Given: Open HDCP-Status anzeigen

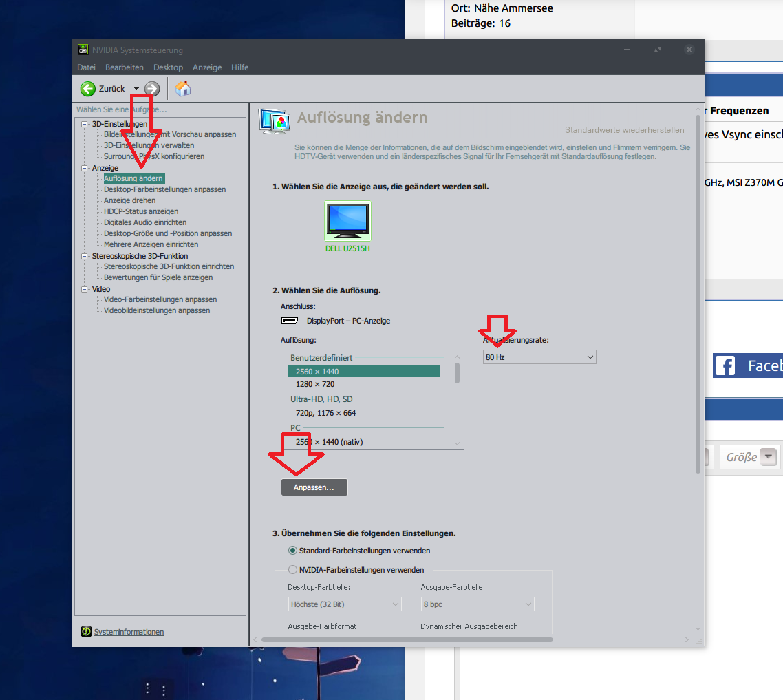Looking at the screenshot, I should [x=141, y=211].
